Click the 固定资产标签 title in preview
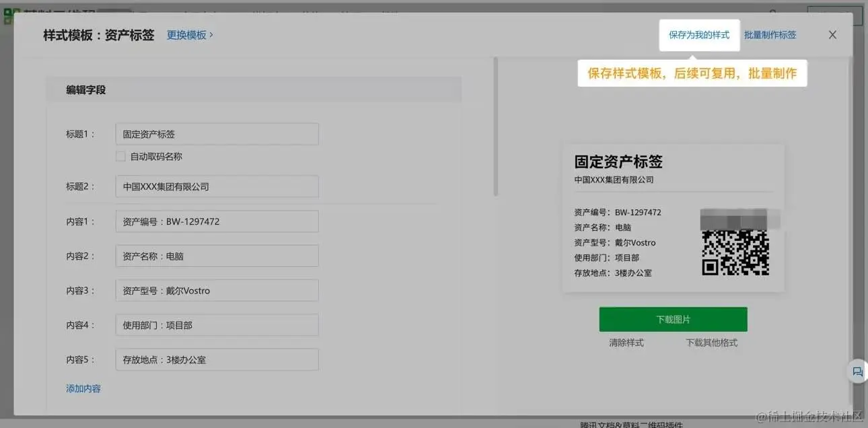Screen dimensions: 868x428 click(618, 162)
